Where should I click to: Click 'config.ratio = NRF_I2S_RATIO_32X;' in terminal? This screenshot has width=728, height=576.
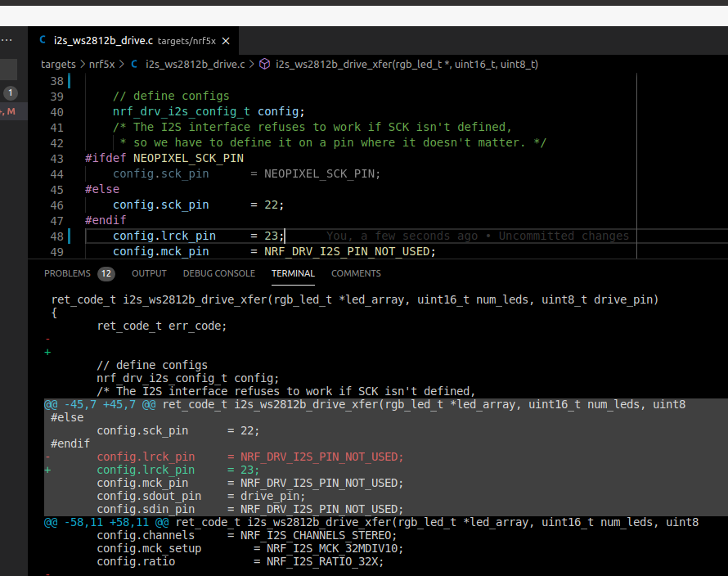pos(240,561)
